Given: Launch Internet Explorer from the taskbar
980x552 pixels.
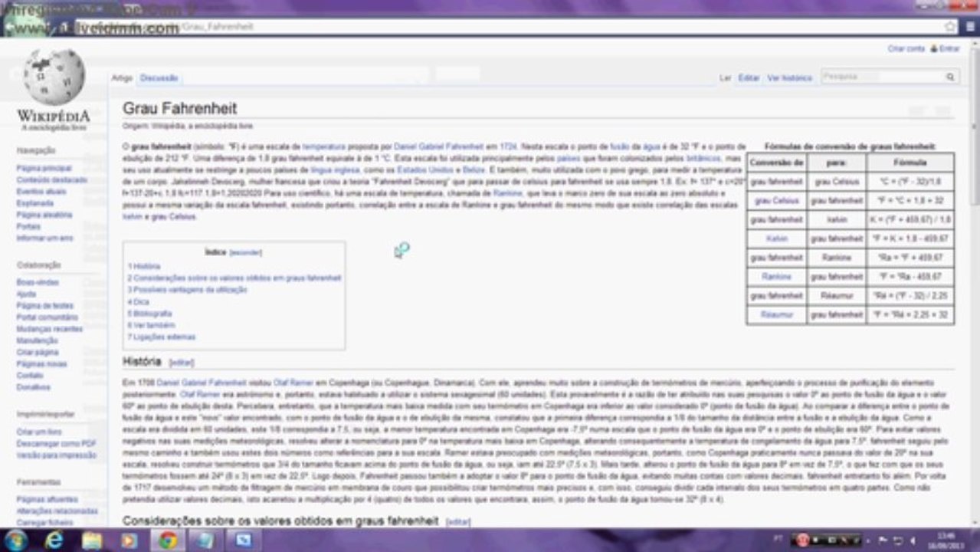Looking at the screenshot, I should 54,540.
